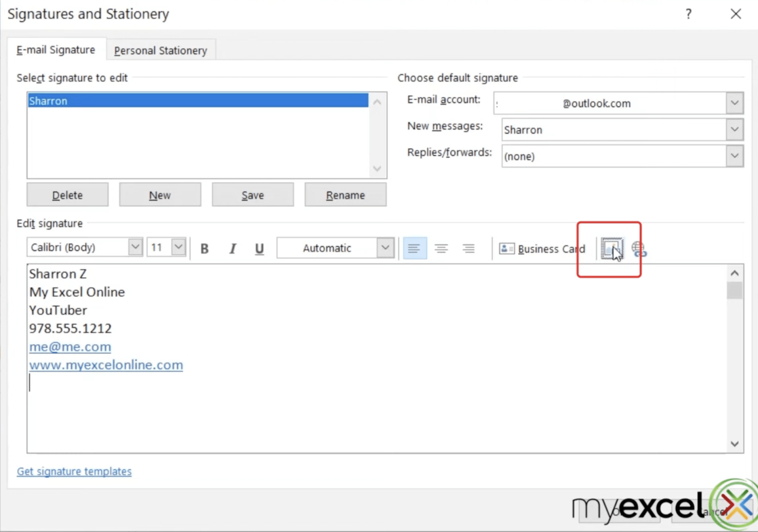The height and width of the screenshot is (532, 758).
Task: Switch to the Personal Stationery tab
Action: (x=160, y=50)
